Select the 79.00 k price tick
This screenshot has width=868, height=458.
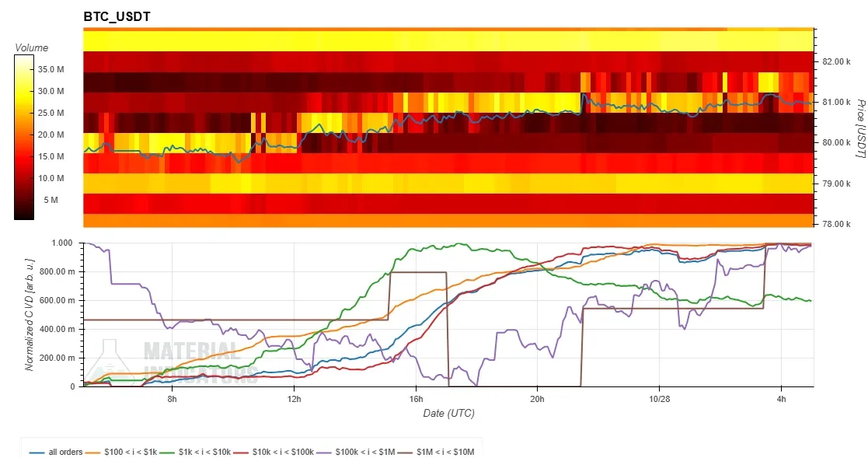835,184
